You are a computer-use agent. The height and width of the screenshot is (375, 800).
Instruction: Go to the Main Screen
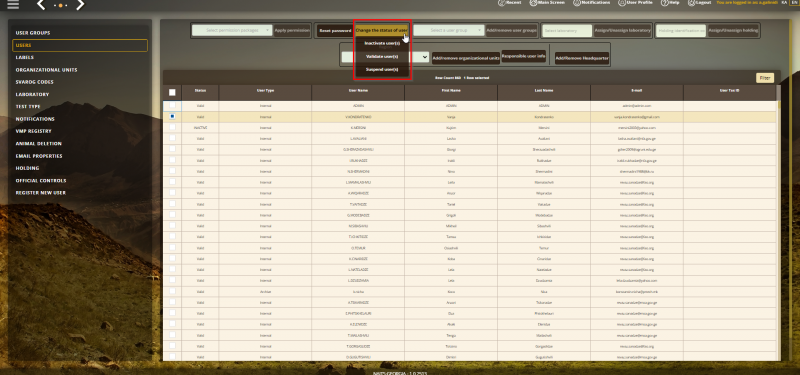pos(547,3)
